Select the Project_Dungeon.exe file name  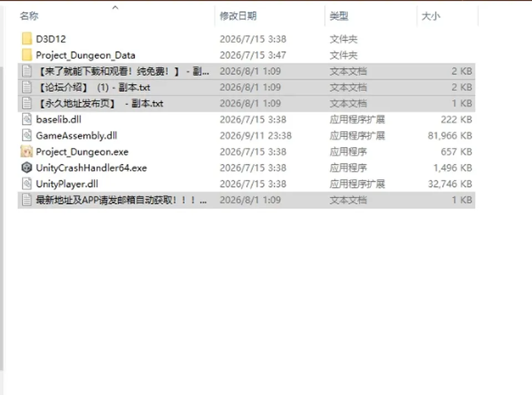point(82,151)
